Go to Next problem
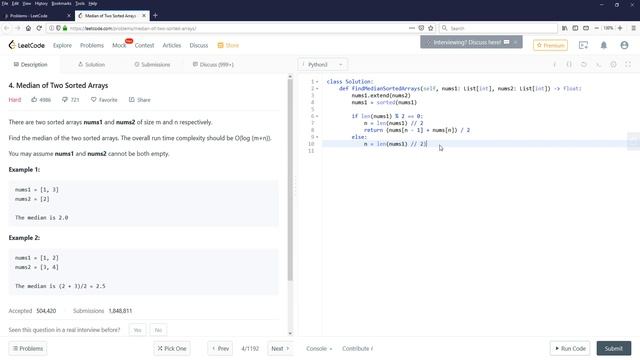Viewport: 640px width, 360px height. (x=280, y=349)
